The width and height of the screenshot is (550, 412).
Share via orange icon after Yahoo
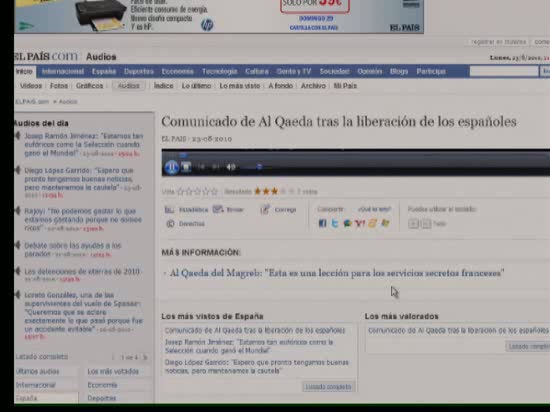pos(373,223)
